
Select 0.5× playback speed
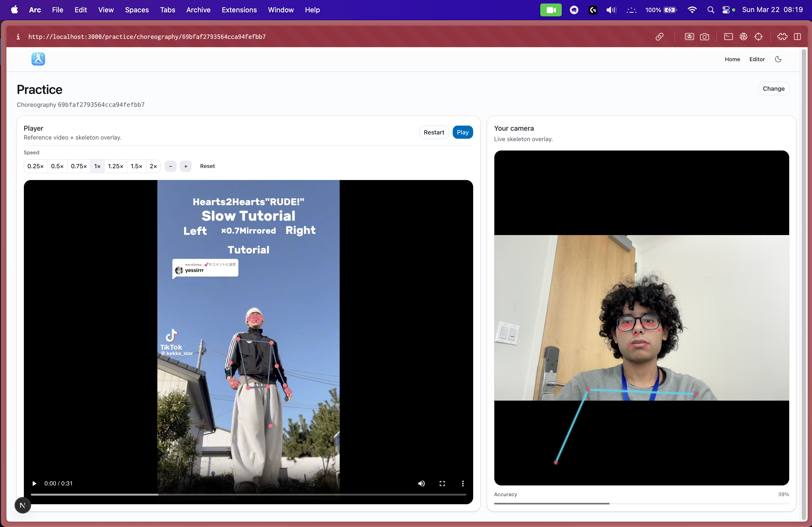(57, 166)
